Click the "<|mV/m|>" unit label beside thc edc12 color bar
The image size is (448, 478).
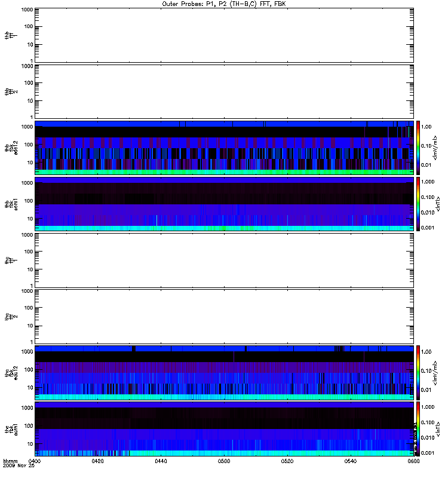pos(435,373)
